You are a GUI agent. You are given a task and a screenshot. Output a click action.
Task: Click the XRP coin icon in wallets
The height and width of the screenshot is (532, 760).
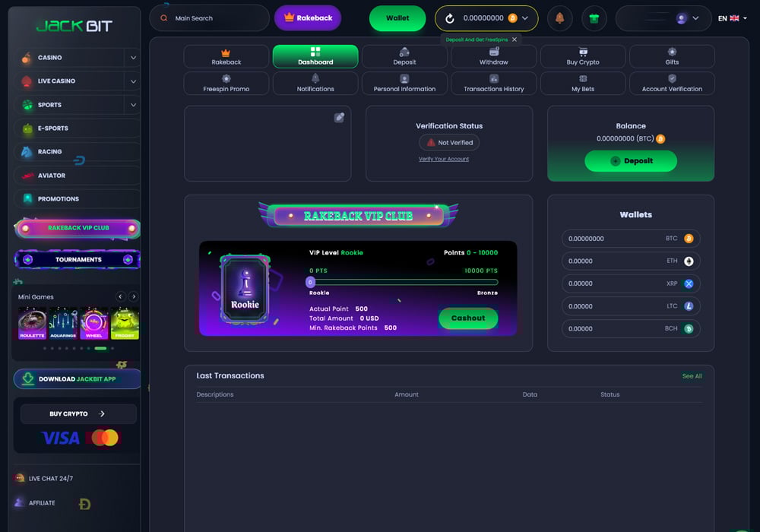689,283
